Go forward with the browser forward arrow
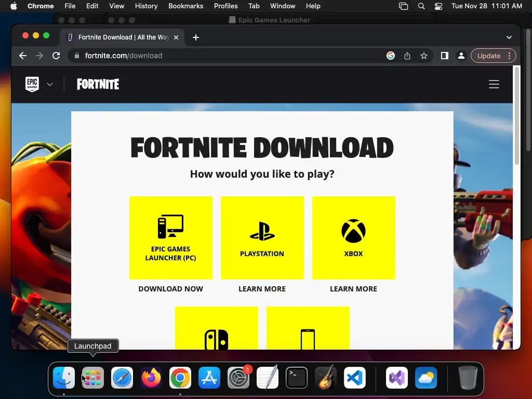The height and width of the screenshot is (399, 532). (39, 56)
